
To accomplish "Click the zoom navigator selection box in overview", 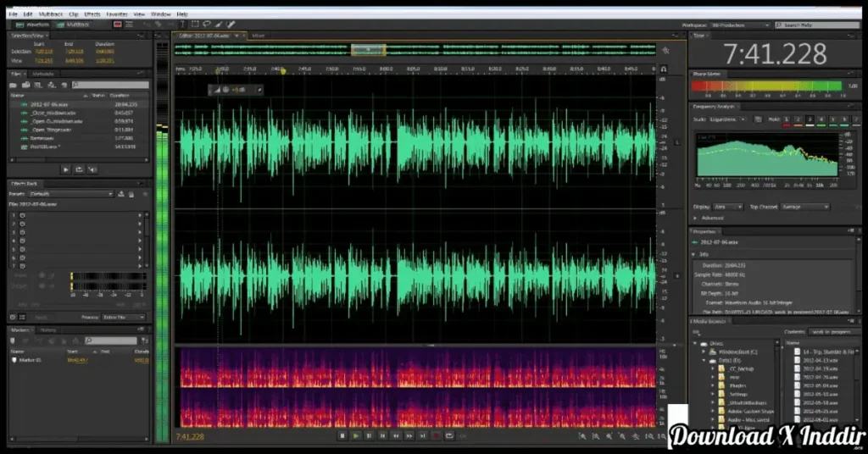I will point(368,50).
